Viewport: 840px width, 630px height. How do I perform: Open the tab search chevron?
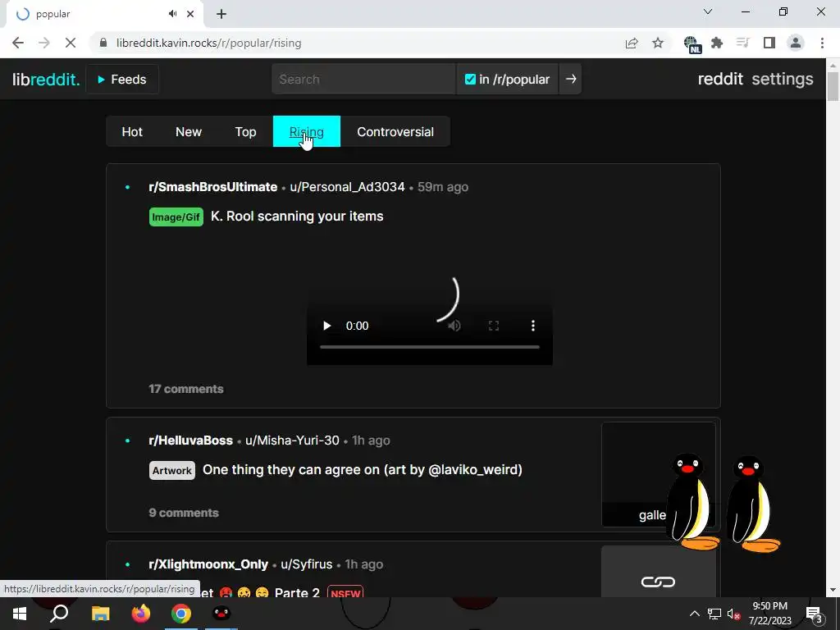click(x=708, y=11)
